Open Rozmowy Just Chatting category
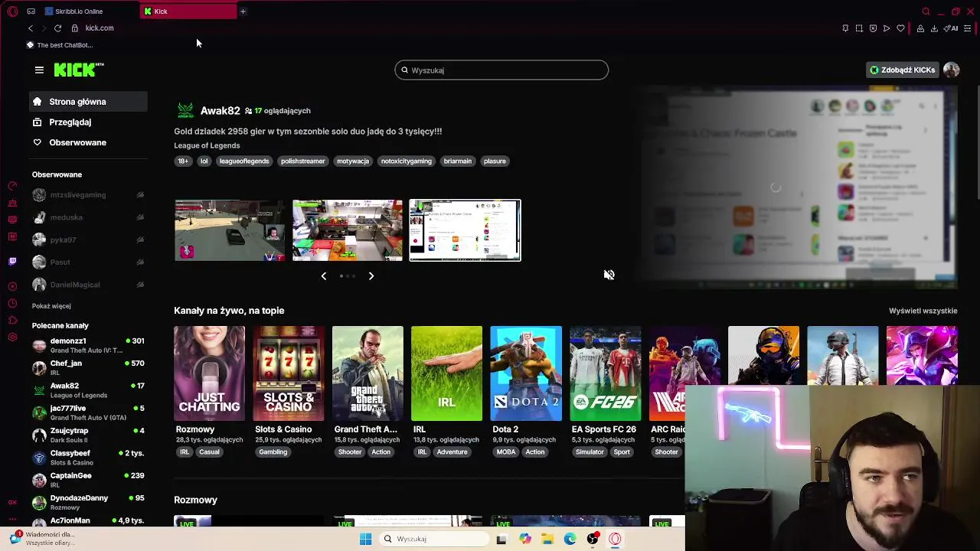980x551 pixels. pos(209,373)
